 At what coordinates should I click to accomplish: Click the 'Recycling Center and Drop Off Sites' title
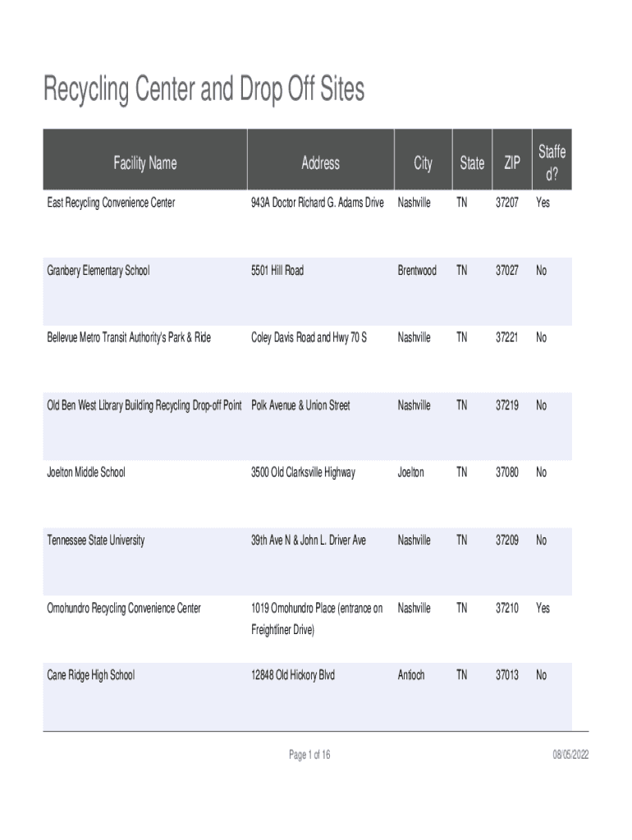coord(204,90)
